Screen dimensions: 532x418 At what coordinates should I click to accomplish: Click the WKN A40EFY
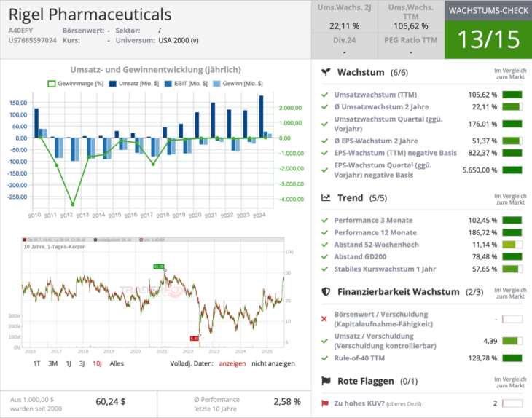[x=20, y=31]
